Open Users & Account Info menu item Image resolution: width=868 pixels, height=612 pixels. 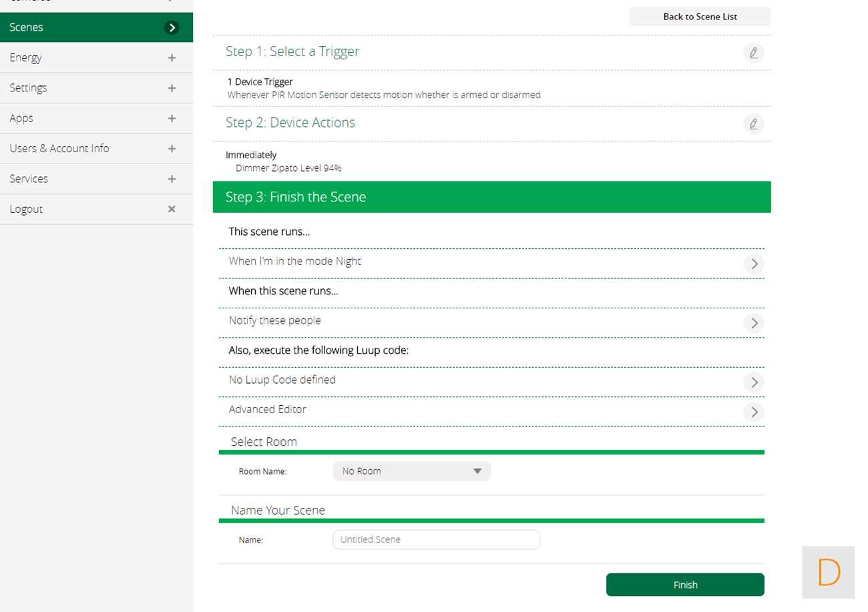click(59, 148)
